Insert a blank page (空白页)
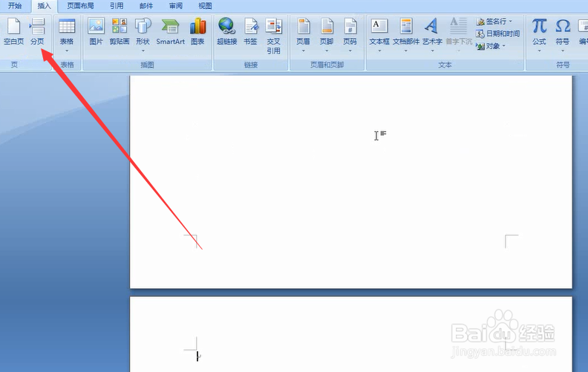 click(14, 31)
